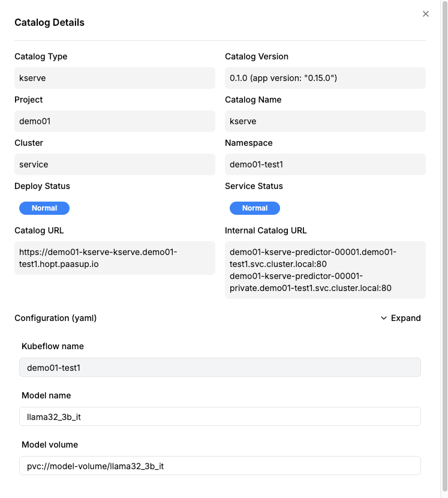
Task: Edit the Model name input
Action: point(220,416)
